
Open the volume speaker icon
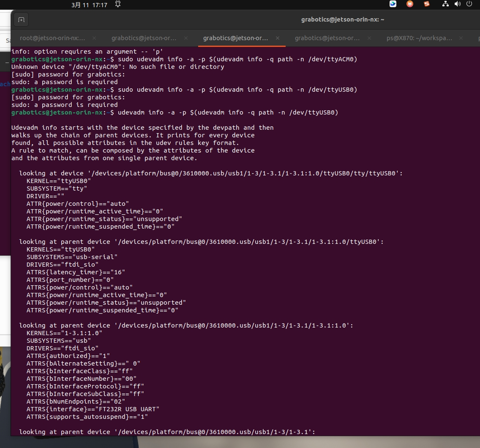click(457, 4)
